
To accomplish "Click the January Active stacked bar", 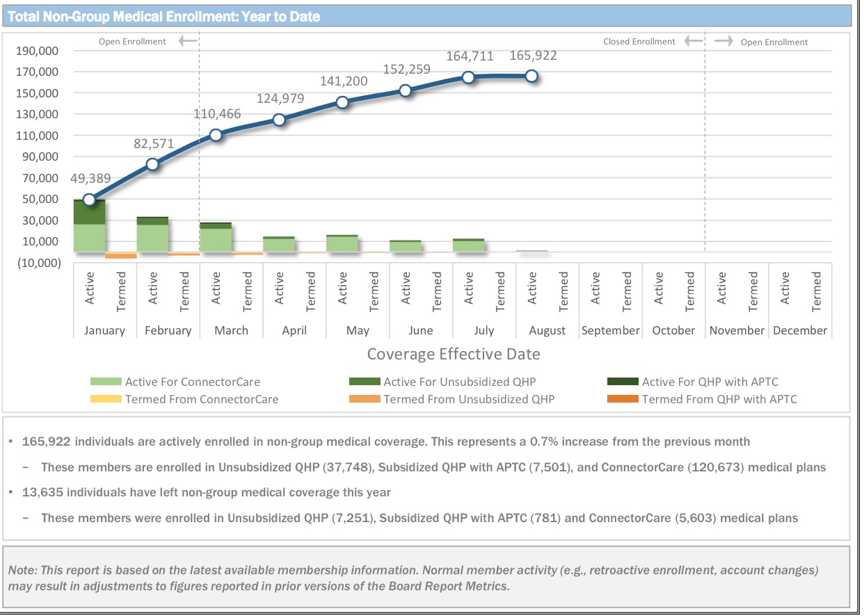I will pos(90,226).
